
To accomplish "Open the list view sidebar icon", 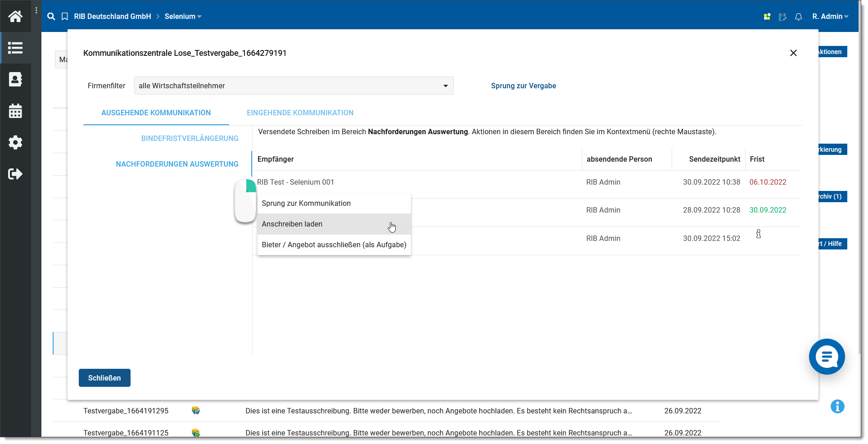I will click(x=15, y=48).
